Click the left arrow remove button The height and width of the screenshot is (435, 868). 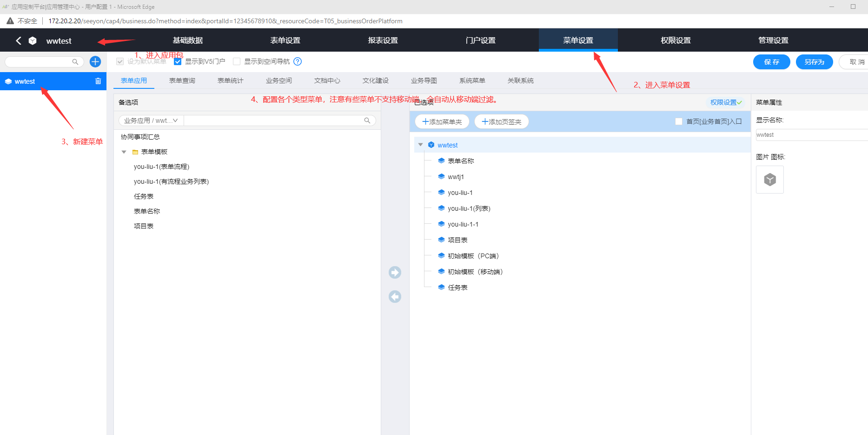tap(395, 297)
